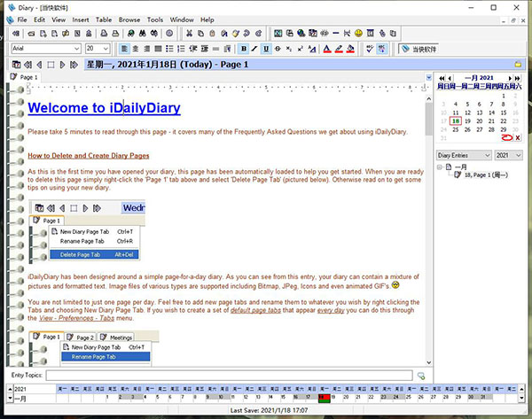Open the Insert menu
532x419 pixels.
coord(81,19)
